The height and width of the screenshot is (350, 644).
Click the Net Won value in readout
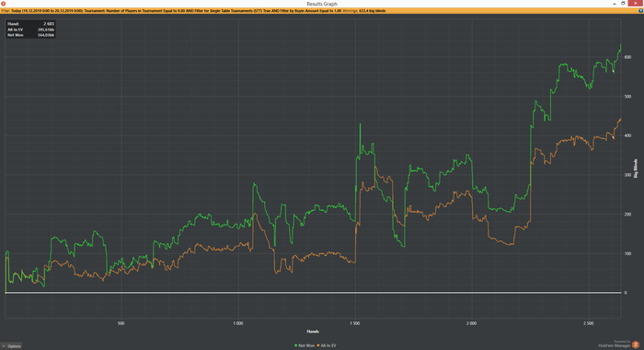click(x=46, y=35)
